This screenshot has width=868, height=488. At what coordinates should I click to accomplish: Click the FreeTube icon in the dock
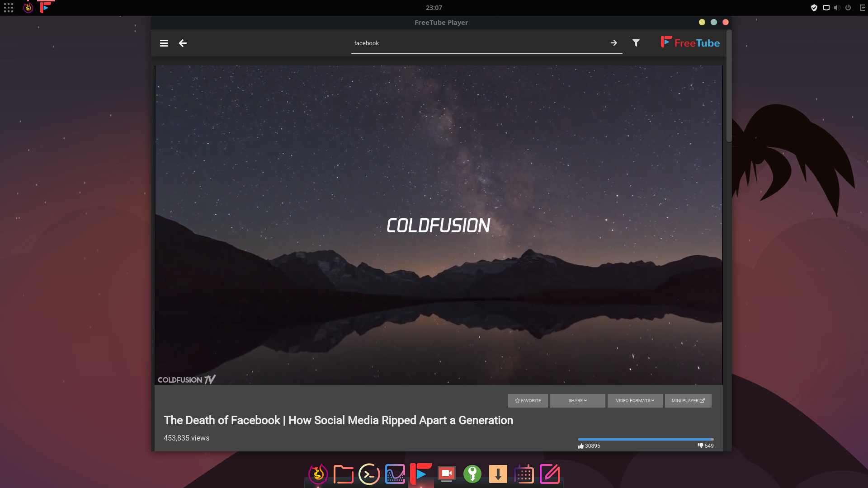point(421,474)
